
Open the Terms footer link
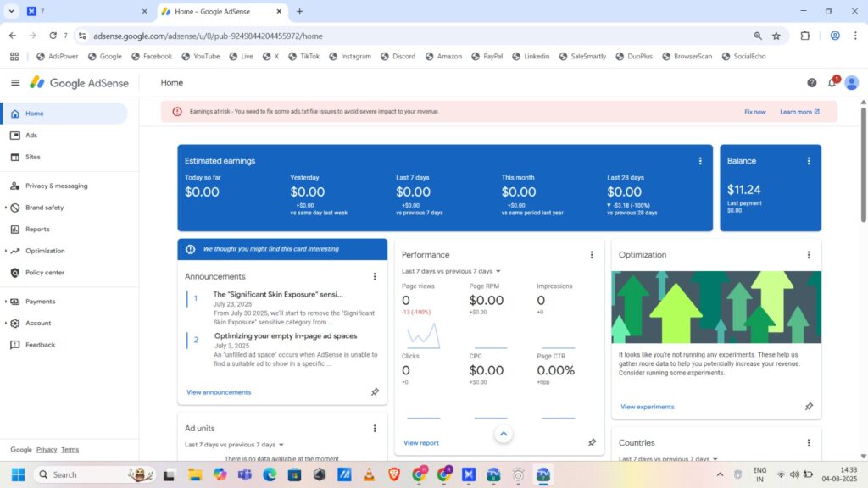click(x=70, y=450)
